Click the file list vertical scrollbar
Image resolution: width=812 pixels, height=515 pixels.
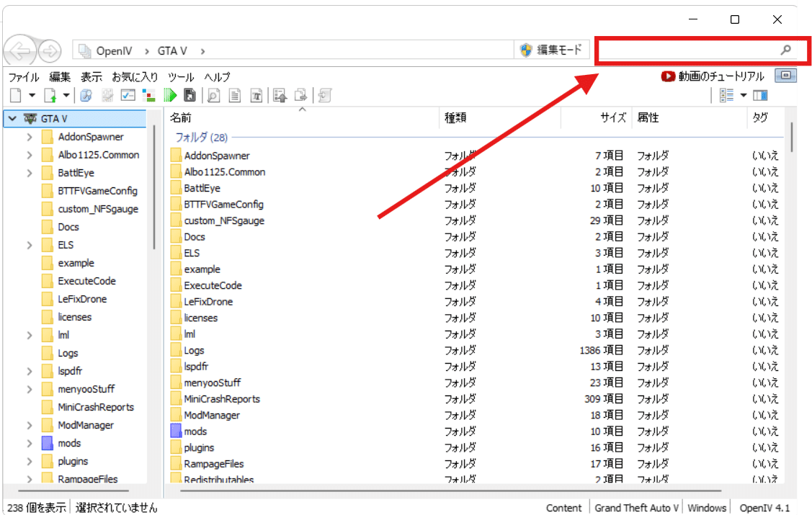[791, 137]
